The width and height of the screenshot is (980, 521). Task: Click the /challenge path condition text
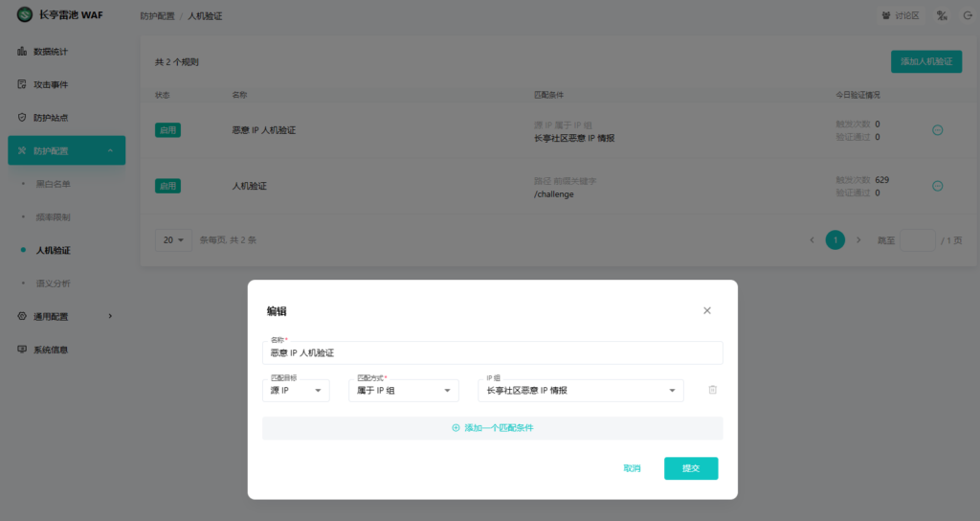[554, 193]
